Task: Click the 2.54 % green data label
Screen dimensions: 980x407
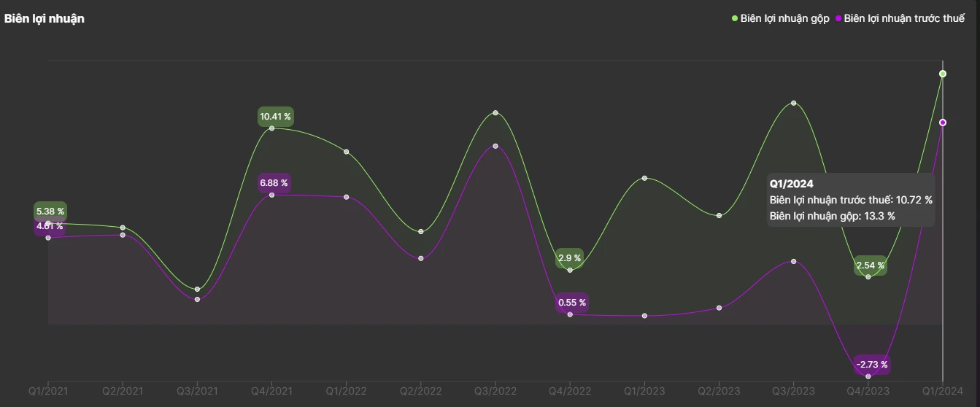Action: click(x=870, y=266)
